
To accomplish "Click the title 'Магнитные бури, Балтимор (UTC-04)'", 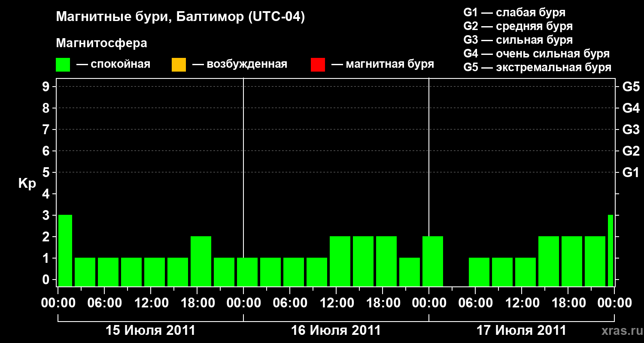I will (x=180, y=17).
